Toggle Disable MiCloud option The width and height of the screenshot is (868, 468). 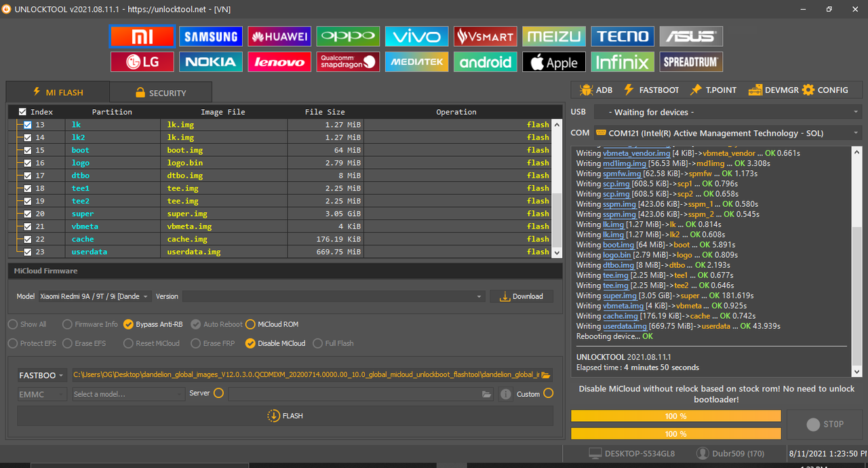point(275,343)
